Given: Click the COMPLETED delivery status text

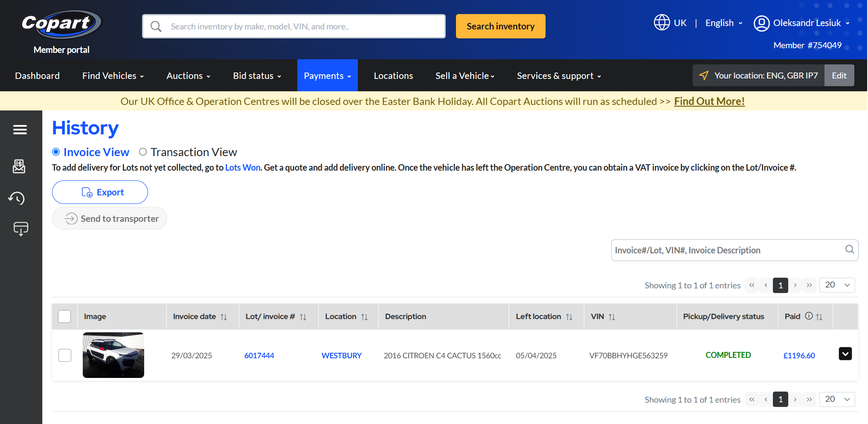Looking at the screenshot, I should point(728,355).
